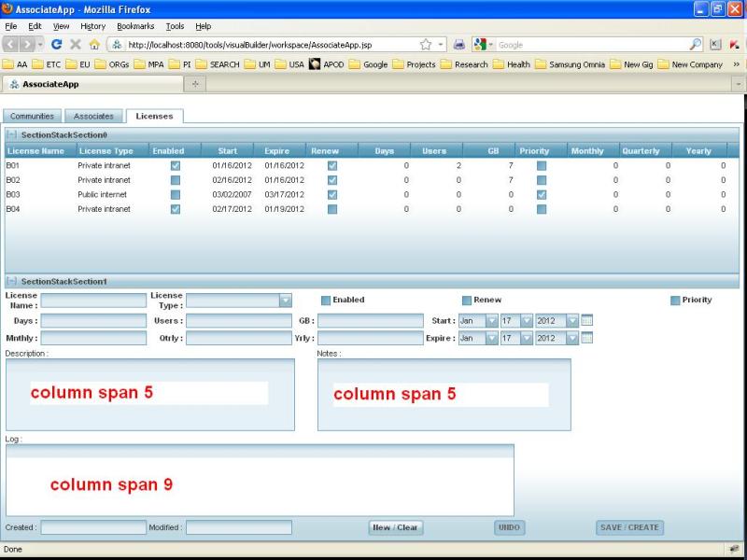Check the Priority checkbox for row B01
This screenshot has height=560, width=747.
pyautogui.click(x=542, y=165)
